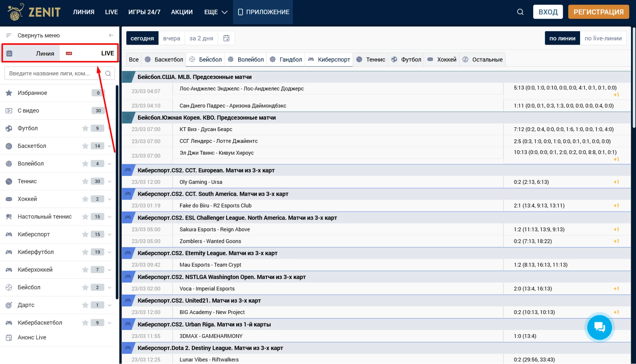The width and height of the screenshot is (636, 364).
Task: Expand the Киберфутбол section
Action: pyautogui.click(x=109, y=252)
